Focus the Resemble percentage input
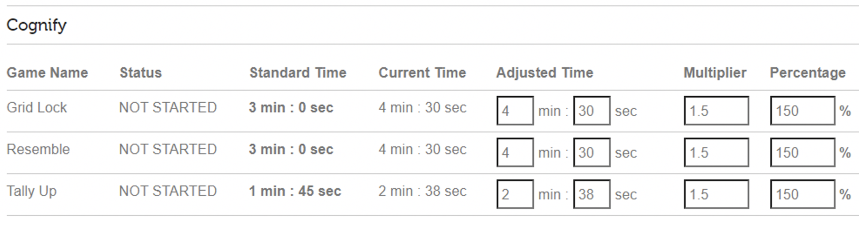The width and height of the screenshot is (868, 227). pos(803,153)
